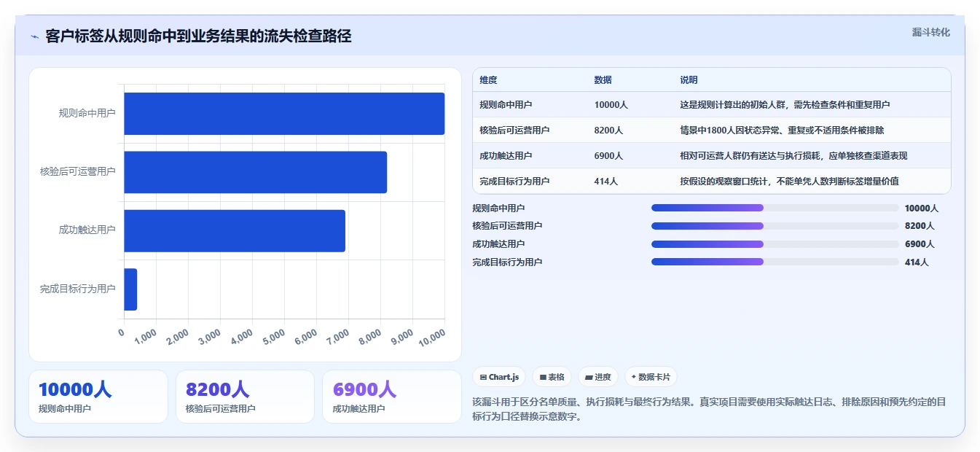Click the 核验后可运营用户 y-axis label in the chart

click(x=78, y=172)
